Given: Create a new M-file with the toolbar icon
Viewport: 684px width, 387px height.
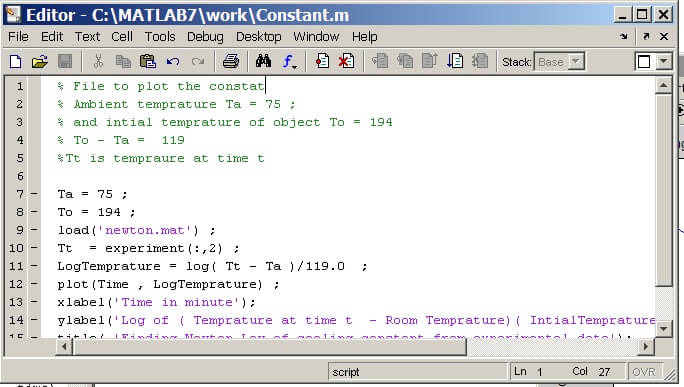Looking at the screenshot, I should (x=16, y=62).
